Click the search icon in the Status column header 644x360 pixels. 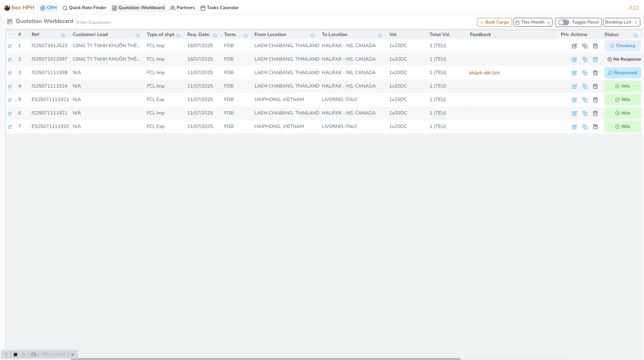[x=636, y=35]
